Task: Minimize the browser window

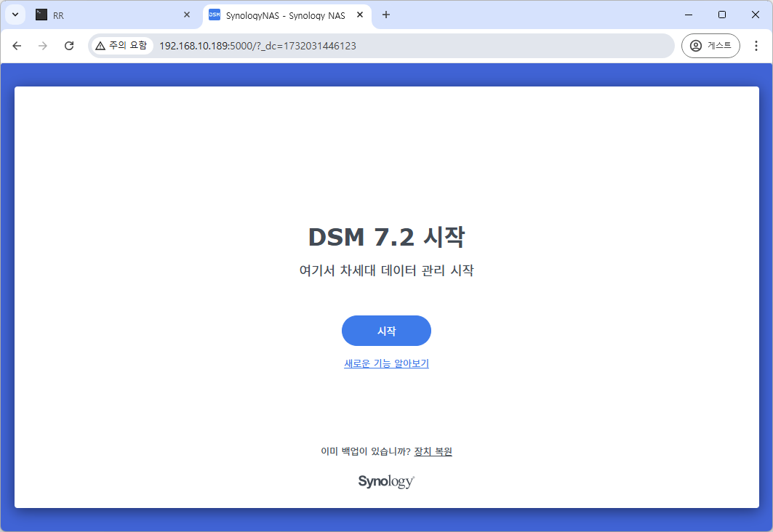Action: (689, 15)
